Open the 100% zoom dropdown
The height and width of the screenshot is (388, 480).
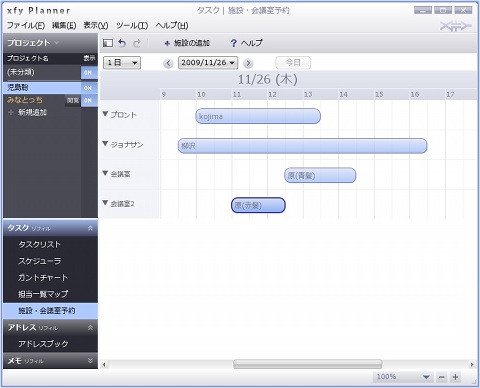402,377
